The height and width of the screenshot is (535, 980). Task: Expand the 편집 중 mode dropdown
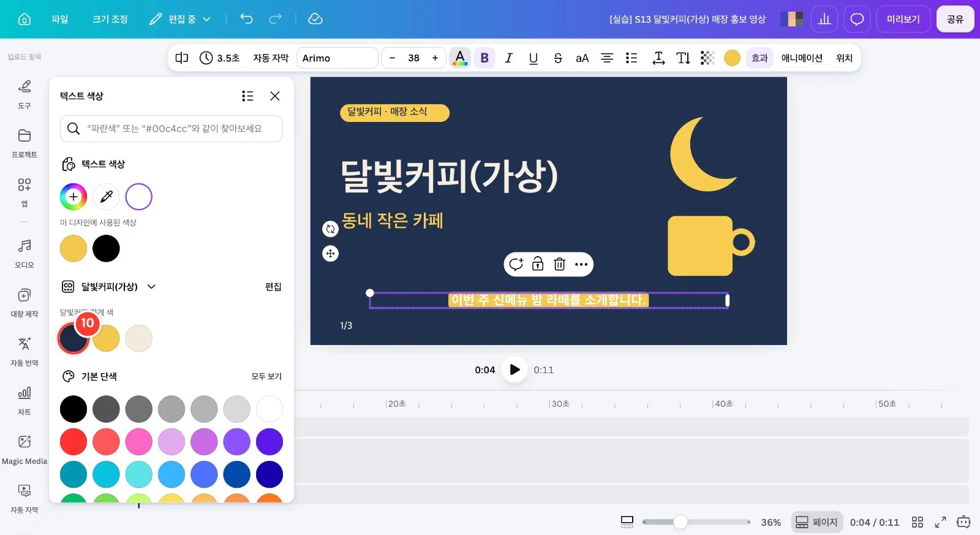(181, 19)
